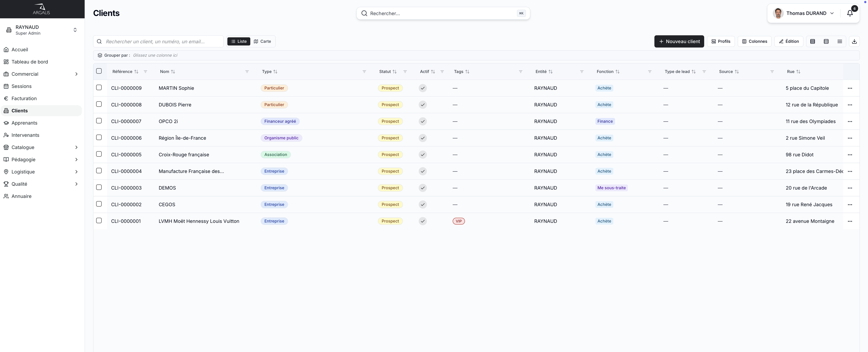Check the box for CLI-0000003
Image resolution: width=868 pixels, height=352 pixels.
[x=99, y=187]
